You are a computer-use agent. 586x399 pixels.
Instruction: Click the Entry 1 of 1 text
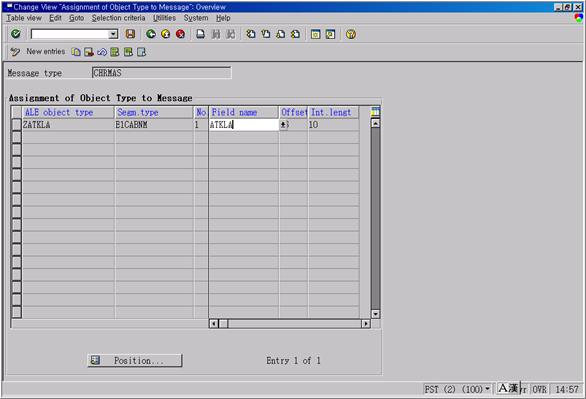tap(293, 361)
